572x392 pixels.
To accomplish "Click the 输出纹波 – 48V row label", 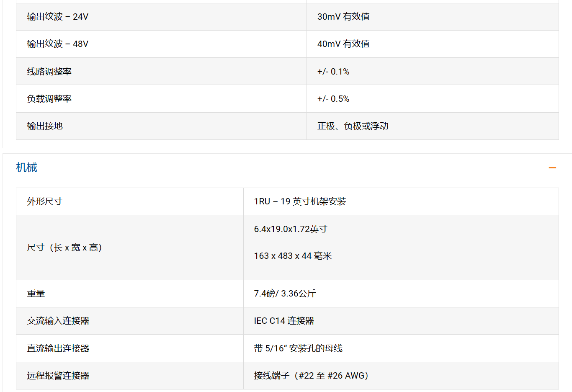I will (x=58, y=44).
